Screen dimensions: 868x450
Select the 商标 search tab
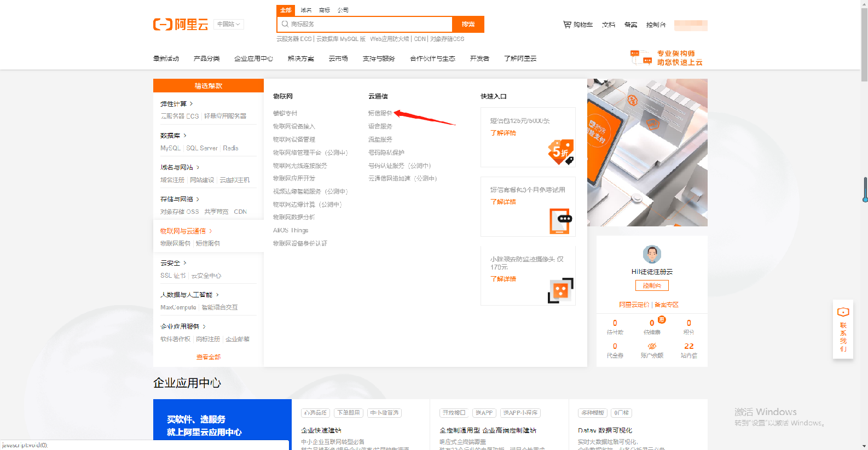325,10
